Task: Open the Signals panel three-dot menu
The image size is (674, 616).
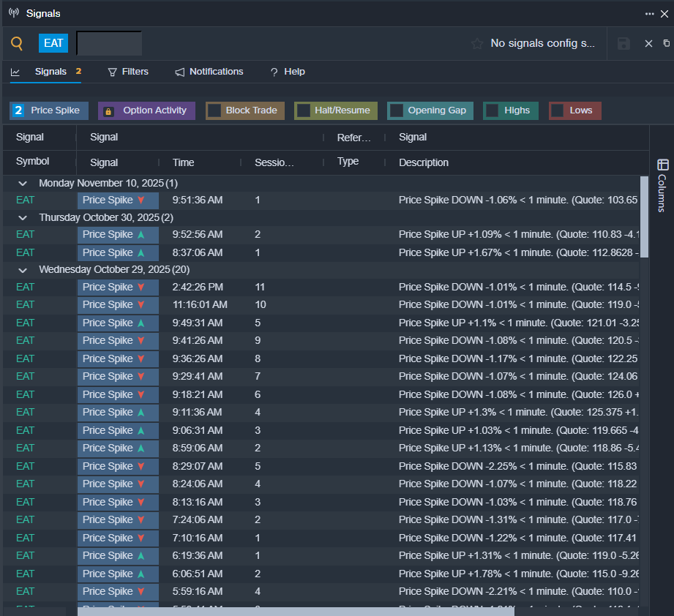Action: coord(649,13)
